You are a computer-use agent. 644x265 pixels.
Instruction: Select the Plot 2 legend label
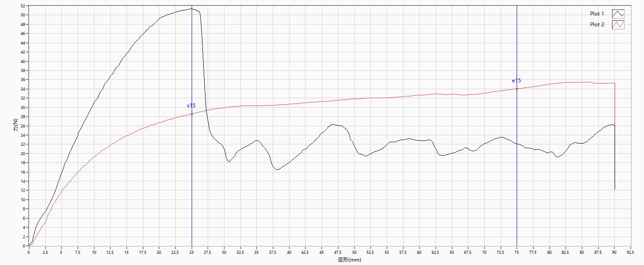pyautogui.click(x=597, y=25)
